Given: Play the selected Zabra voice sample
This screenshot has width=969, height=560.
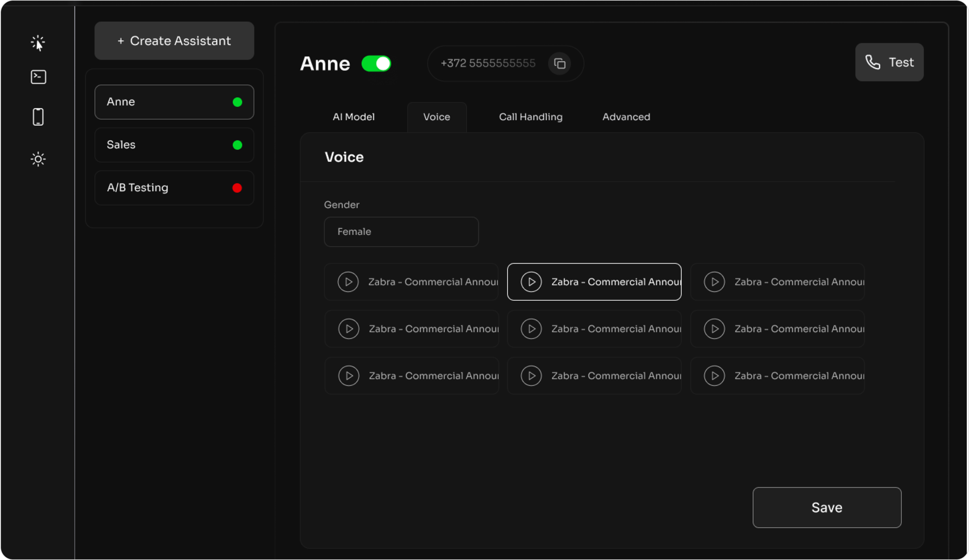Looking at the screenshot, I should point(531,282).
